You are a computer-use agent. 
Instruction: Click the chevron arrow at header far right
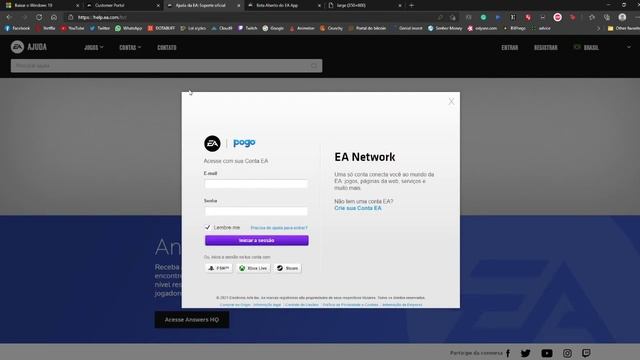629,47
